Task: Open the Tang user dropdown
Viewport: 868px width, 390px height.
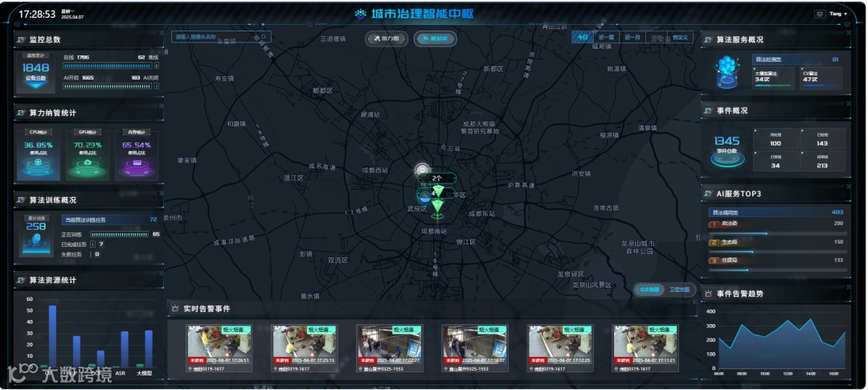Action: [x=838, y=14]
